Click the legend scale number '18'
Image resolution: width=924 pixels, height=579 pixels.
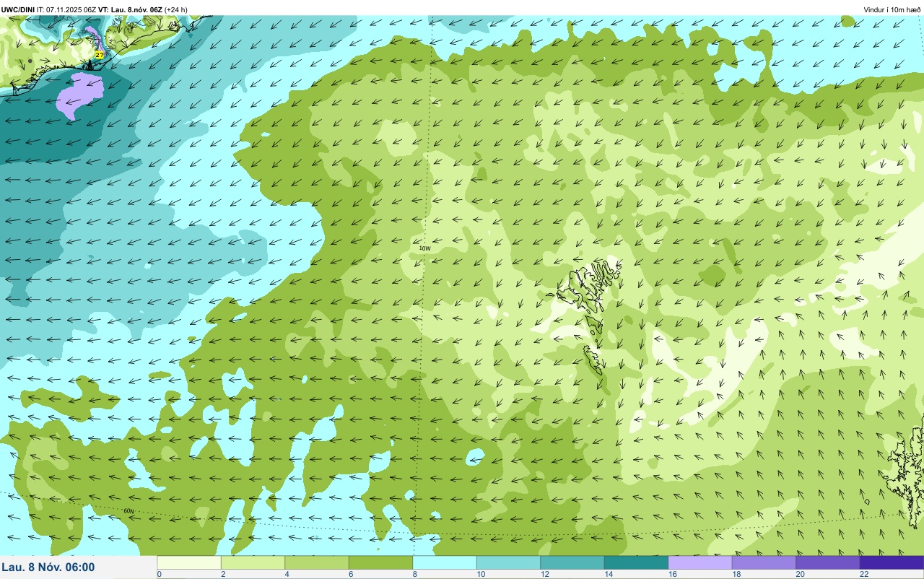click(736, 574)
